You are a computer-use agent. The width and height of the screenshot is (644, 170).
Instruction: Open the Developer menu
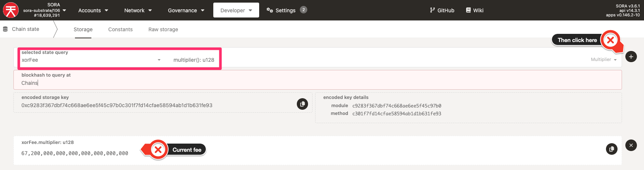(236, 10)
